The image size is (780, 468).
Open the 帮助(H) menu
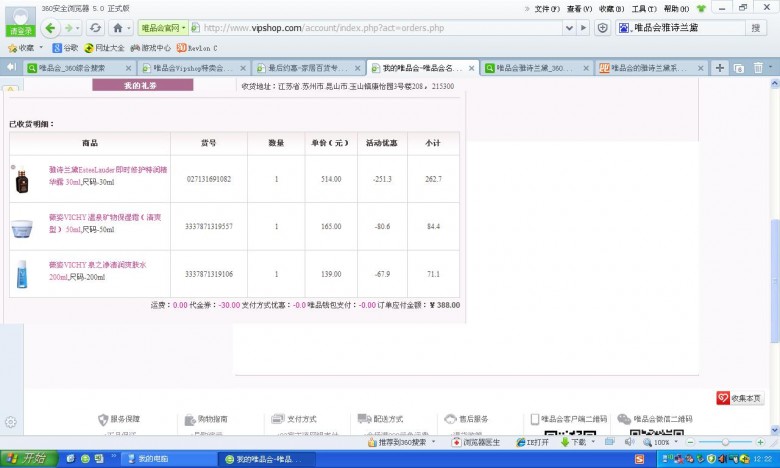coord(676,9)
